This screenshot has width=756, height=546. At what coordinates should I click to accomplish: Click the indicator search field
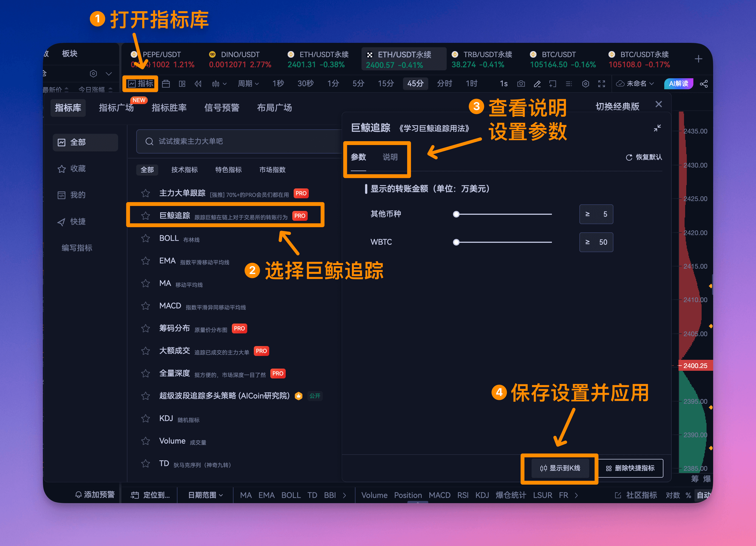239,141
